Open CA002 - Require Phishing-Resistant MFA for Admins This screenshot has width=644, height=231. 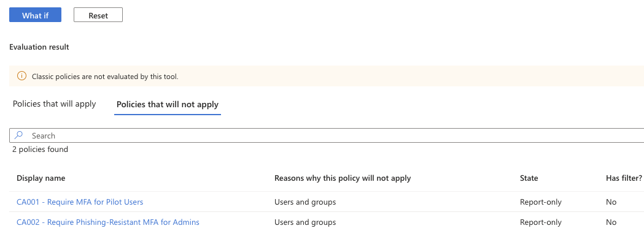click(108, 222)
